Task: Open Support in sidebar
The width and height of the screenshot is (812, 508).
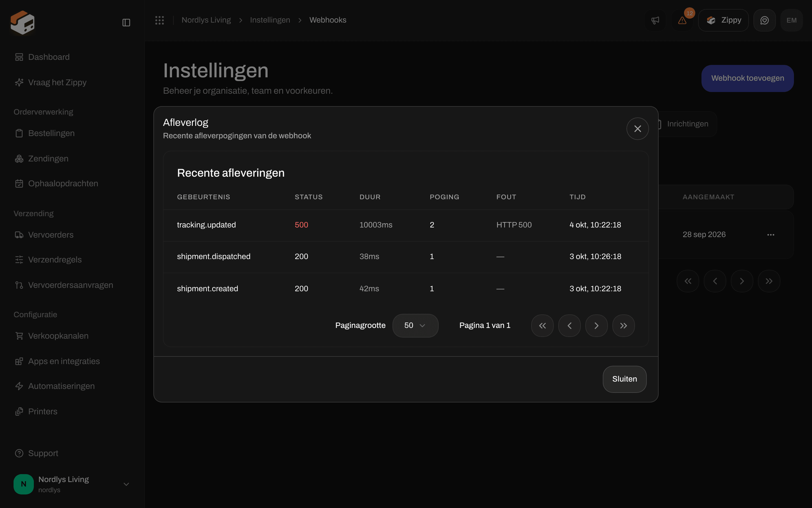Action: [x=37, y=453]
